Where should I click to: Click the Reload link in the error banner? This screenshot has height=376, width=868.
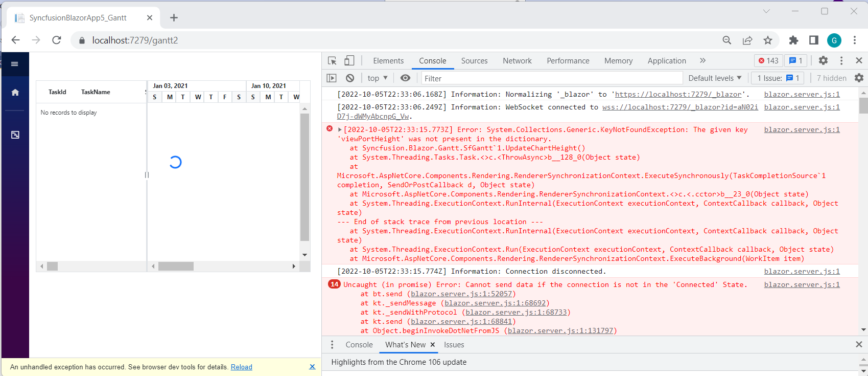(x=241, y=367)
